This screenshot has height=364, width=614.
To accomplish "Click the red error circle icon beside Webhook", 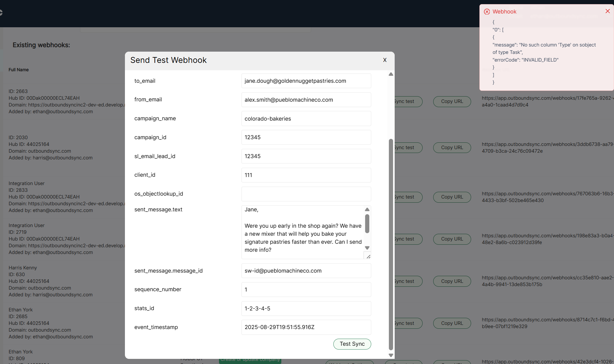I will click(x=487, y=11).
